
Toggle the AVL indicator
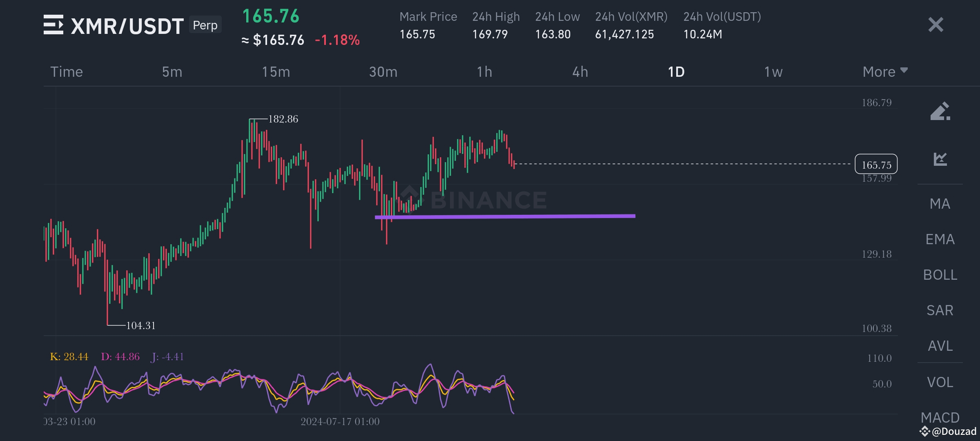click(x=940, y=346)
